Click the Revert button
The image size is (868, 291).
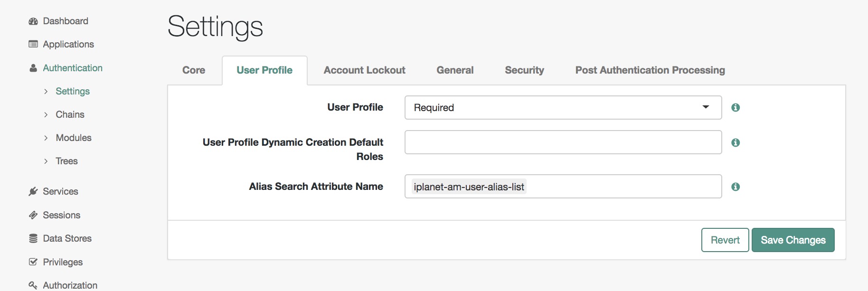(725, 240)
